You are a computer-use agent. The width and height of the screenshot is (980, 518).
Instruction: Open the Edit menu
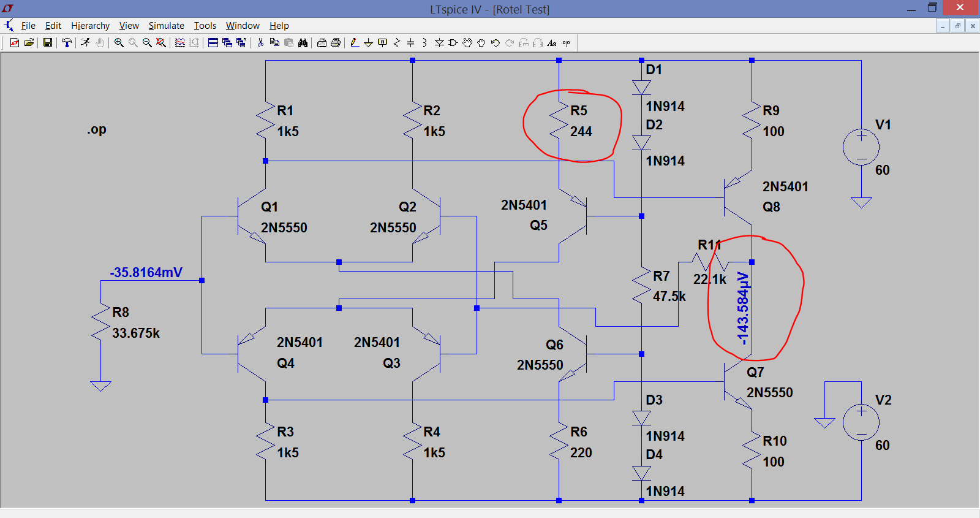click(x=53, y=26)
